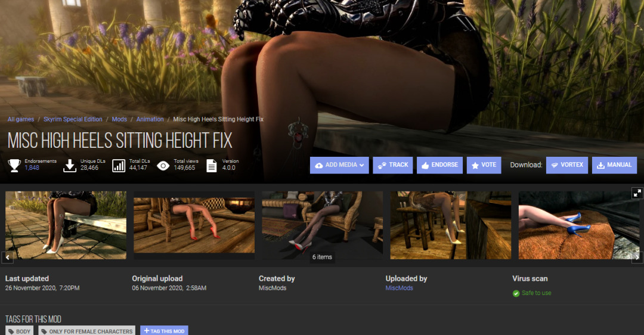Endorse this mod

coord(439,165)
